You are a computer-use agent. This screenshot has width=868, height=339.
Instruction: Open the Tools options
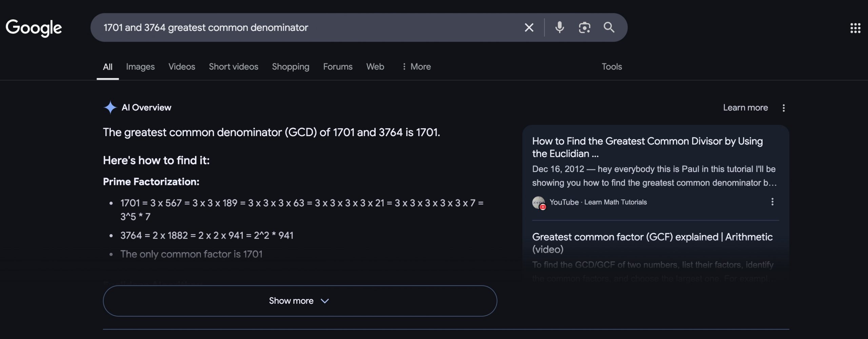(612, 67)
